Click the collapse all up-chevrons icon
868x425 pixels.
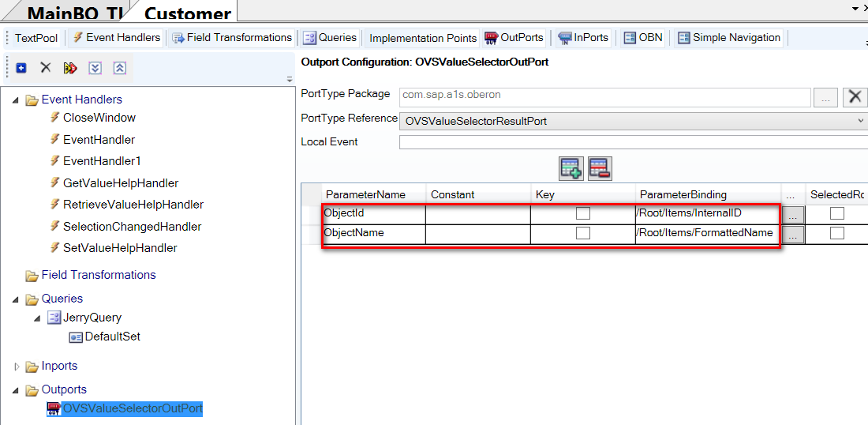click(120, 68)
